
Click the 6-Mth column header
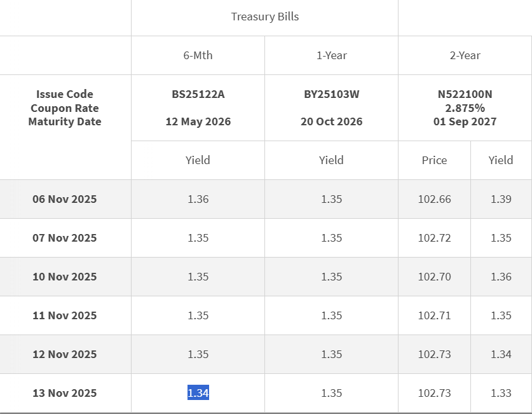click(x=198, y=55)
